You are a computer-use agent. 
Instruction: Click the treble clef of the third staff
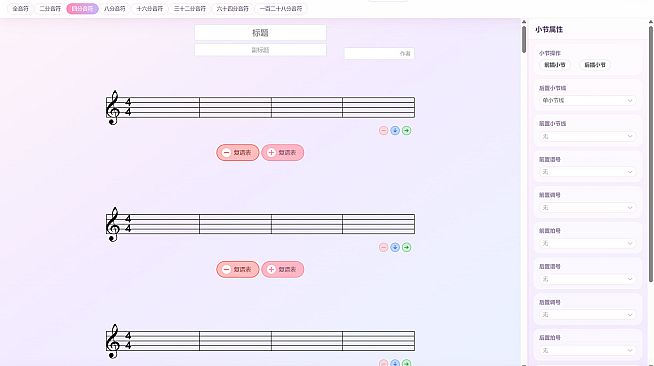(x=113, y=341)
